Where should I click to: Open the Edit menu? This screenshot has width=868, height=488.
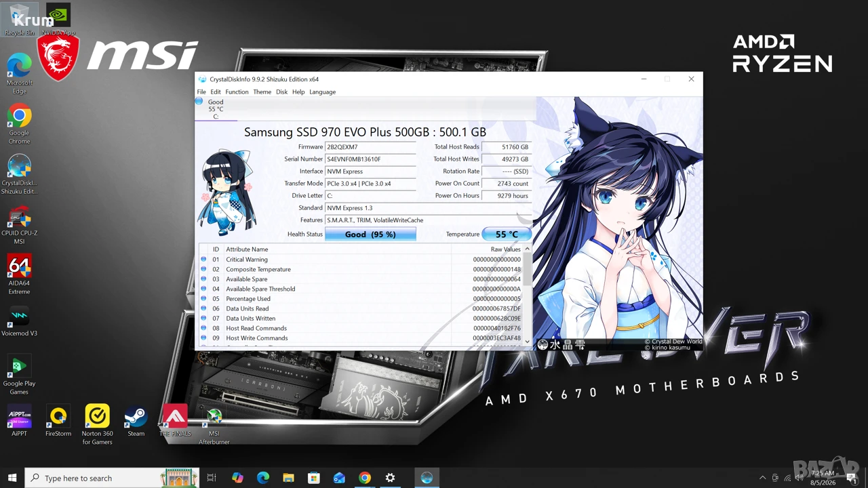point(216,91)
